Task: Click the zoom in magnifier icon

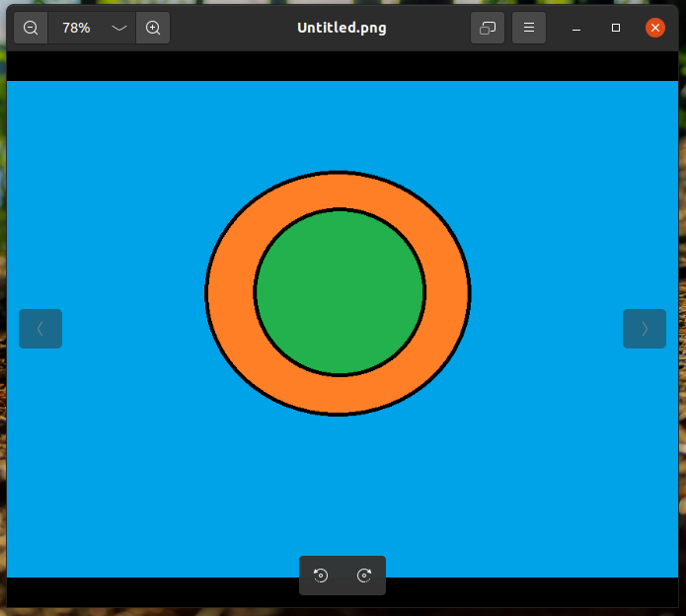Action: 153,28
